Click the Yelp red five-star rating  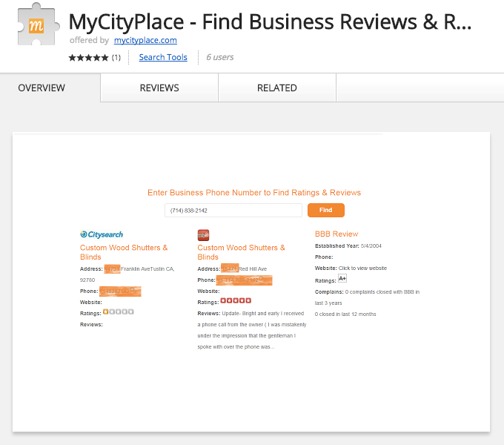tap(236, 300)
